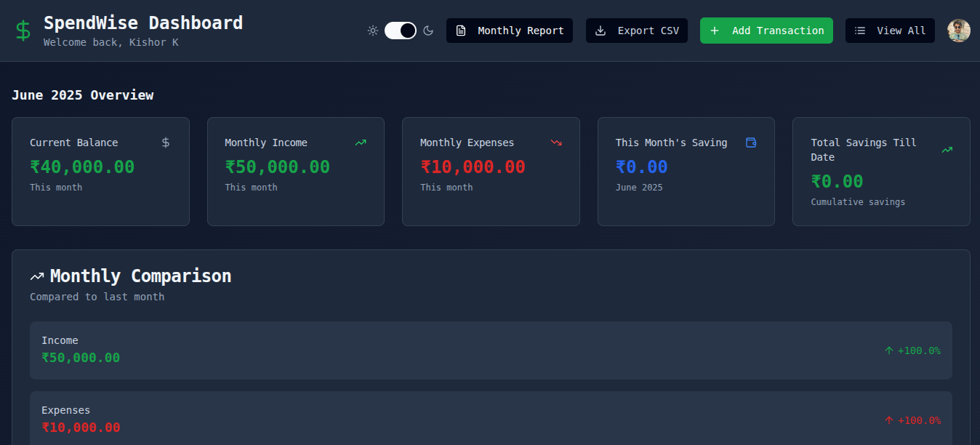Open the Monthly Report
This screenshot has width=980, height=445.
[509, 31]
